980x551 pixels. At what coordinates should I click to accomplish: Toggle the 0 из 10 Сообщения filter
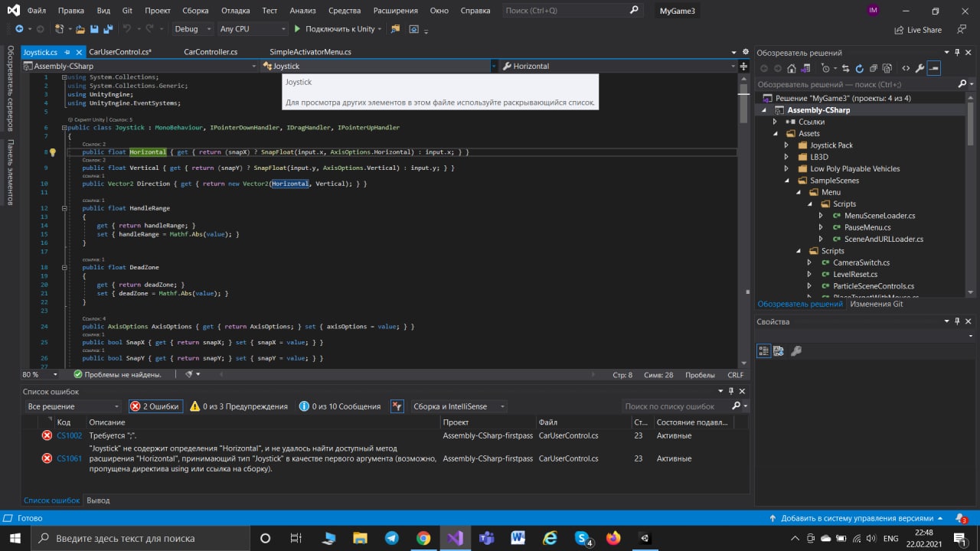tap(339, 406)
